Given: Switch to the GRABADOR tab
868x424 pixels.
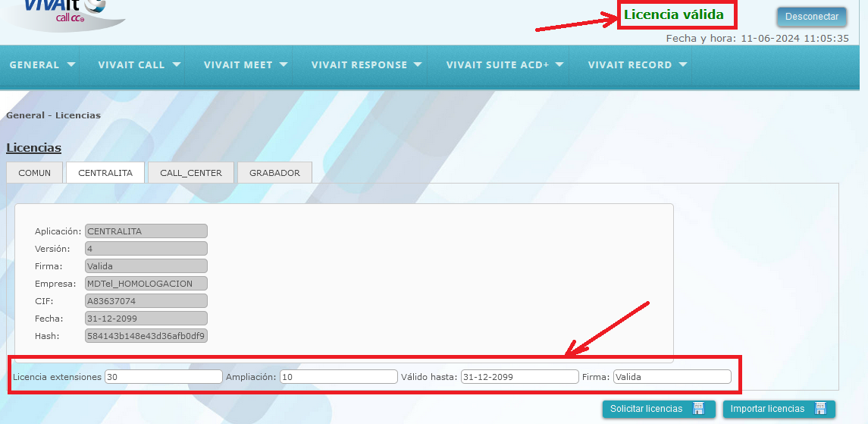Looking at the screenshot, I should (x=274, y=173).
